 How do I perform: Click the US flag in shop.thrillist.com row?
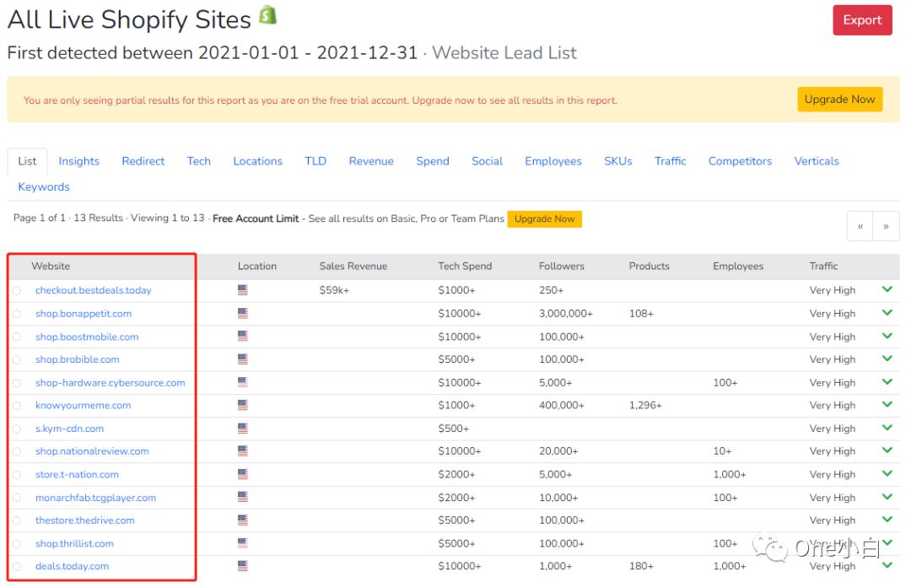coord(243,543)
